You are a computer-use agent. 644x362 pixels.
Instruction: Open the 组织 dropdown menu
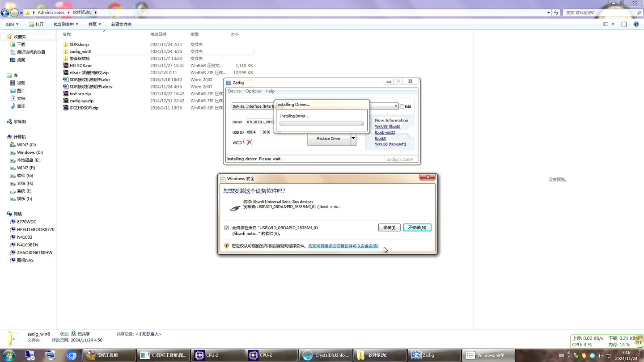pos(12,24)
